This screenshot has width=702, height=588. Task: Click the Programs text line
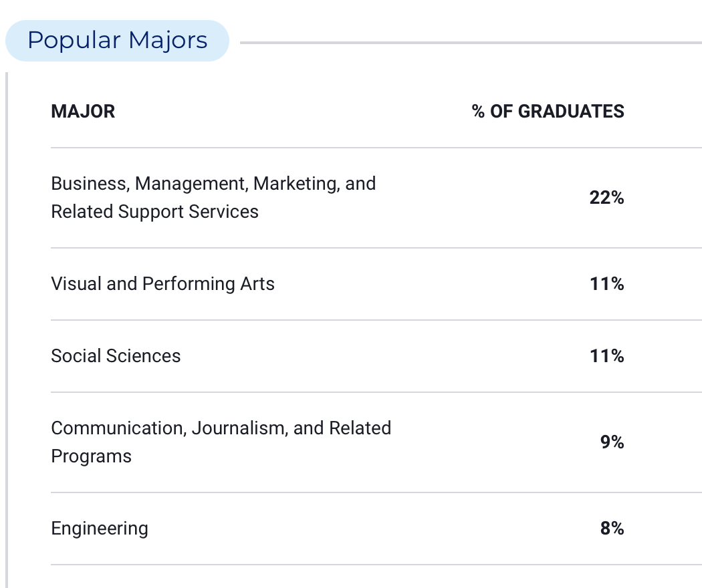92,456
